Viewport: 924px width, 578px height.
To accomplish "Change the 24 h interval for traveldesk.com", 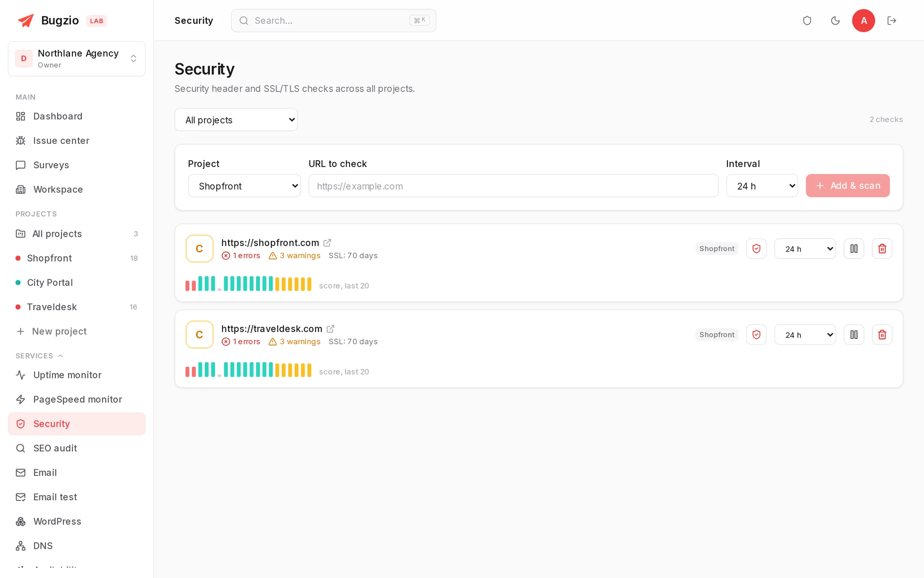I will tap(805, 335).
